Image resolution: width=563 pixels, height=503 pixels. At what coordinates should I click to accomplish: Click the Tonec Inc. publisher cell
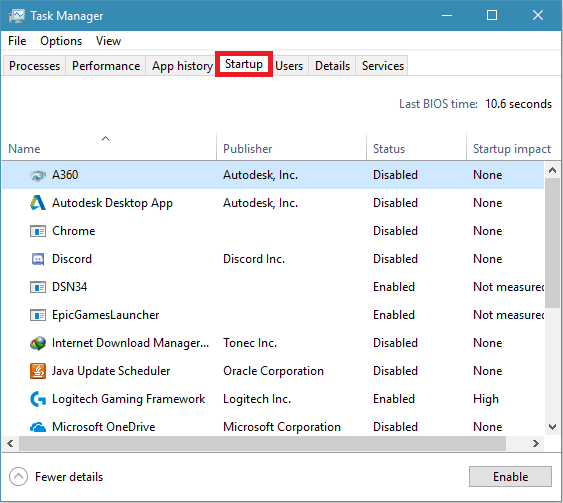tap(250, 343)
